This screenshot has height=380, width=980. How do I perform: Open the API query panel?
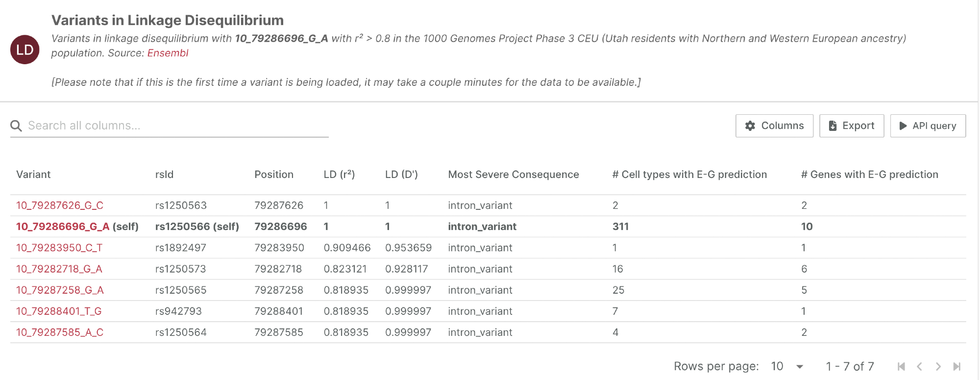tap(928, 126)
